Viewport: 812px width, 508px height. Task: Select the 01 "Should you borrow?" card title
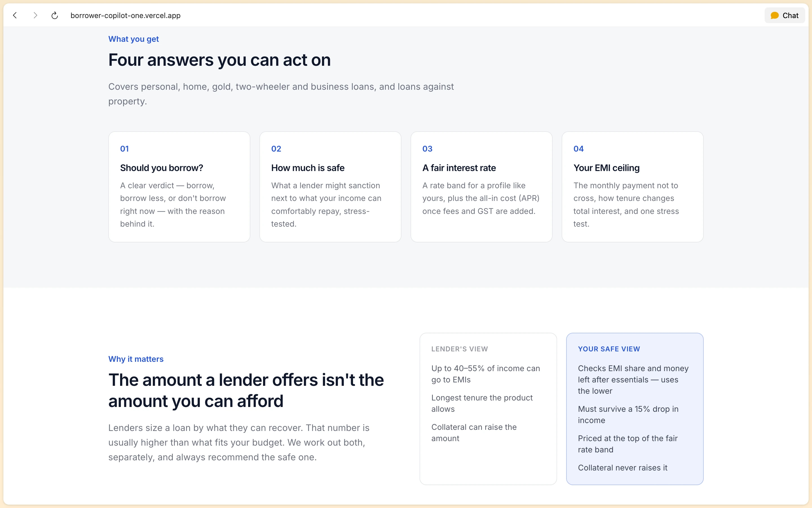click(161, 168)
